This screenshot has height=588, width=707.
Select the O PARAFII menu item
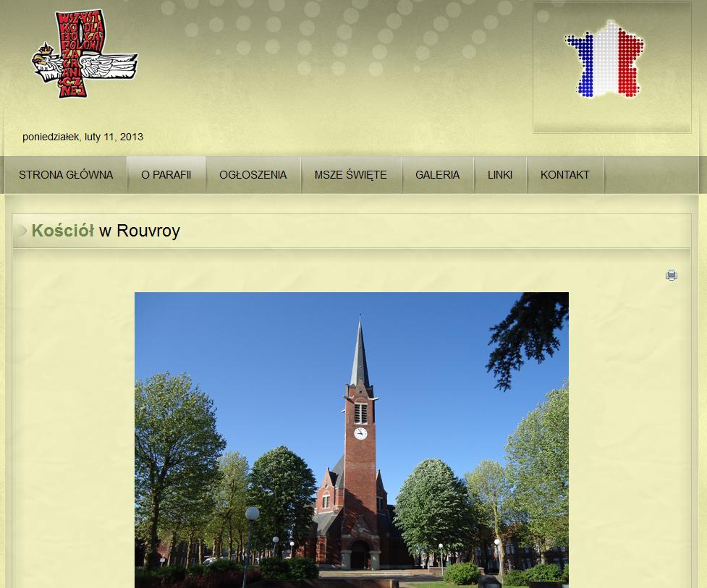(166, 175)
